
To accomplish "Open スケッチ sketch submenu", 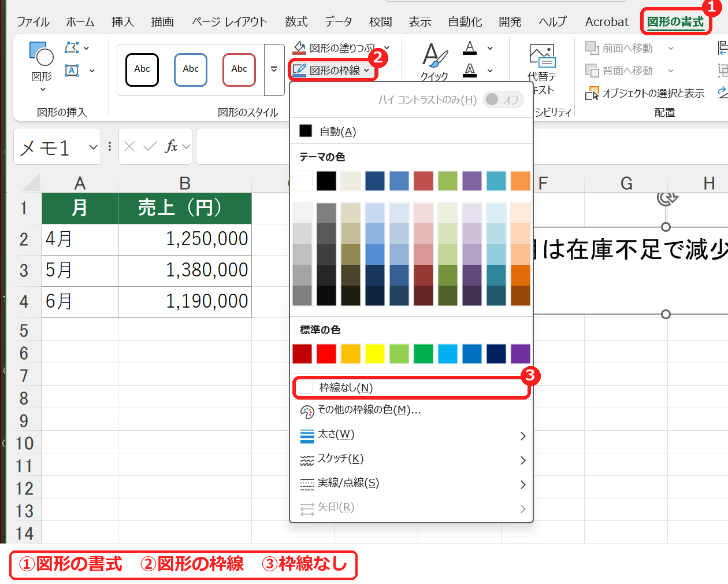I will [411, 459].
